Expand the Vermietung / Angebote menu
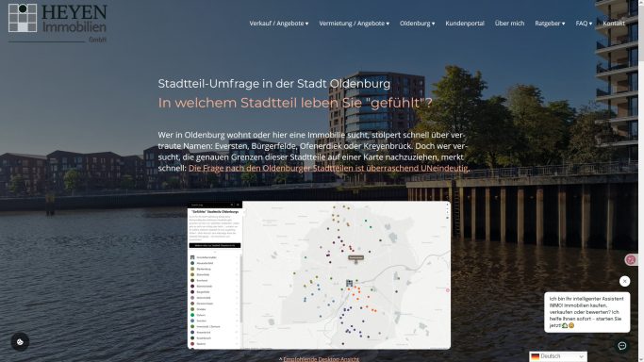Screen dimensions: 644x362 click(354, 24)
